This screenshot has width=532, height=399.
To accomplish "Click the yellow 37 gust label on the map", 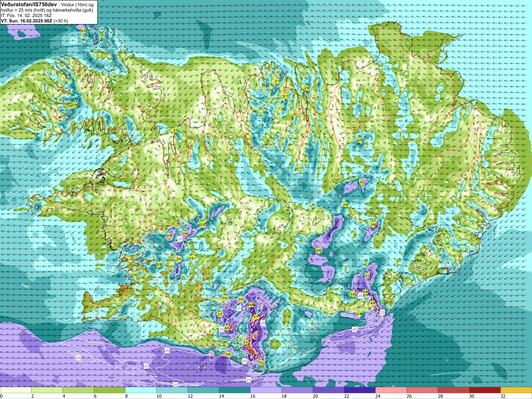I will pos(256,317).
